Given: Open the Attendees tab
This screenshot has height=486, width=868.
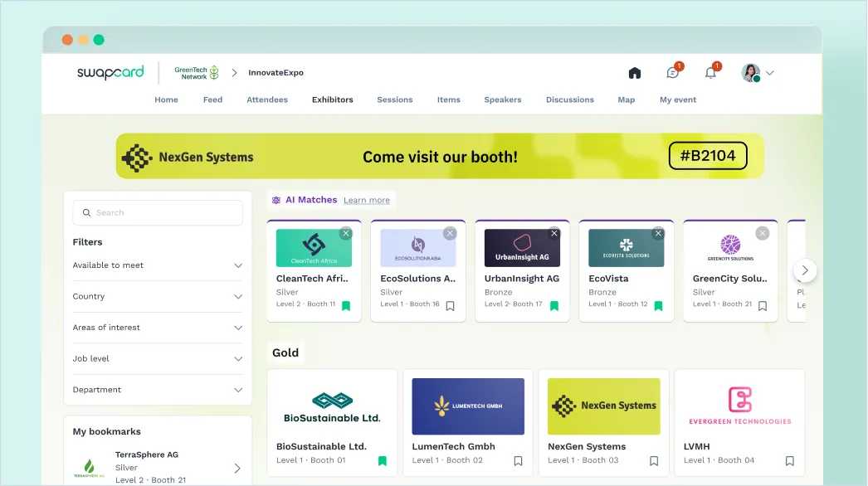Looking at the screenshot, I should click(267, 100).
